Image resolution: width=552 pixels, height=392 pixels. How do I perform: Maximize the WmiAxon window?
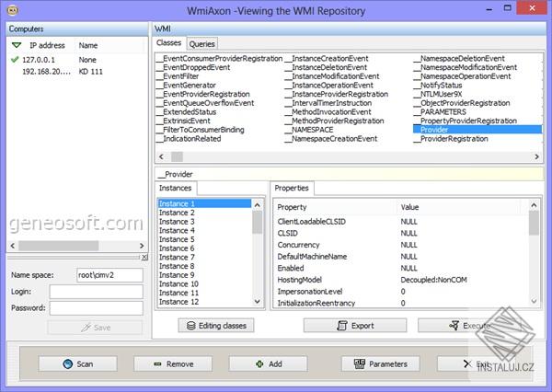click(x=507, y=8)
